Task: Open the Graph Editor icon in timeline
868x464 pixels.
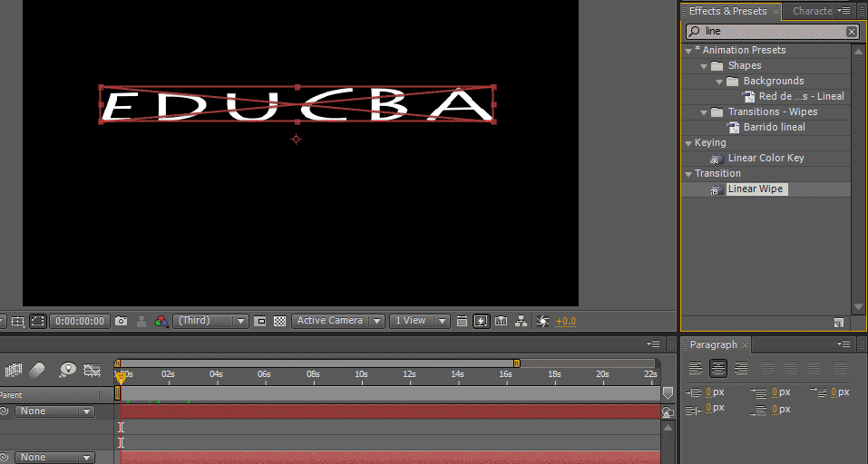Action: [92, 370]
